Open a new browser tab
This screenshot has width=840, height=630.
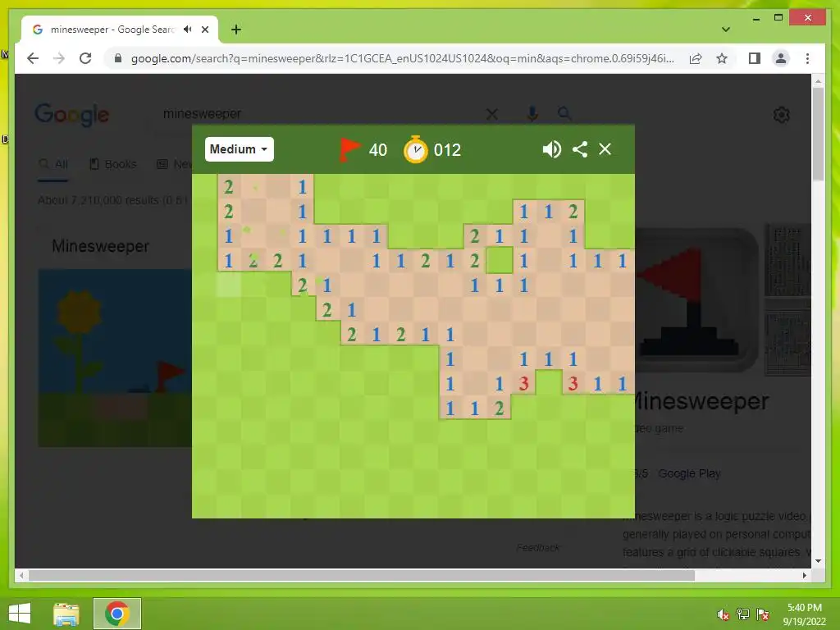[x=236, y=30]
